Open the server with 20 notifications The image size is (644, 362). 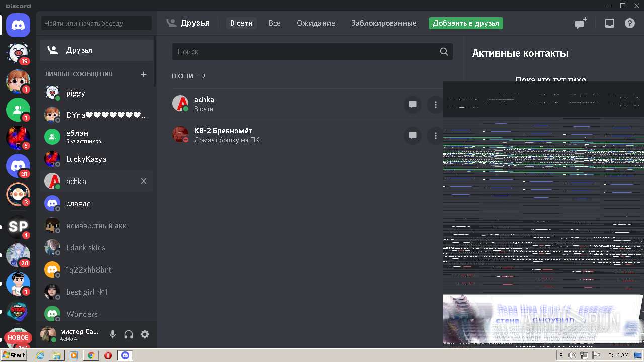(18, 255)
